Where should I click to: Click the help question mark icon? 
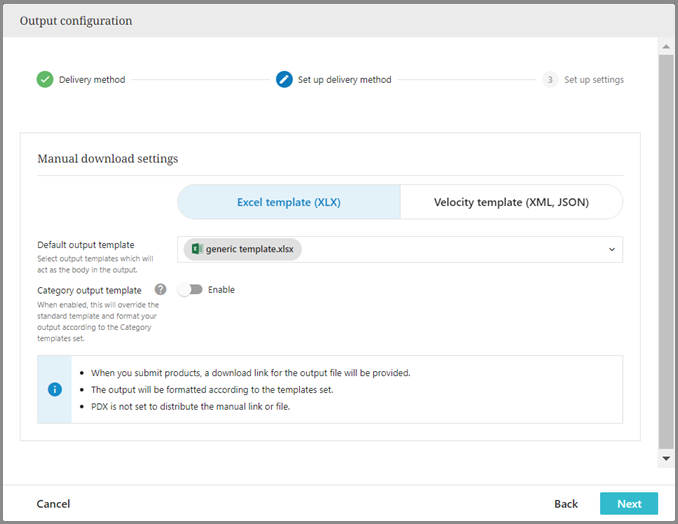160,290
